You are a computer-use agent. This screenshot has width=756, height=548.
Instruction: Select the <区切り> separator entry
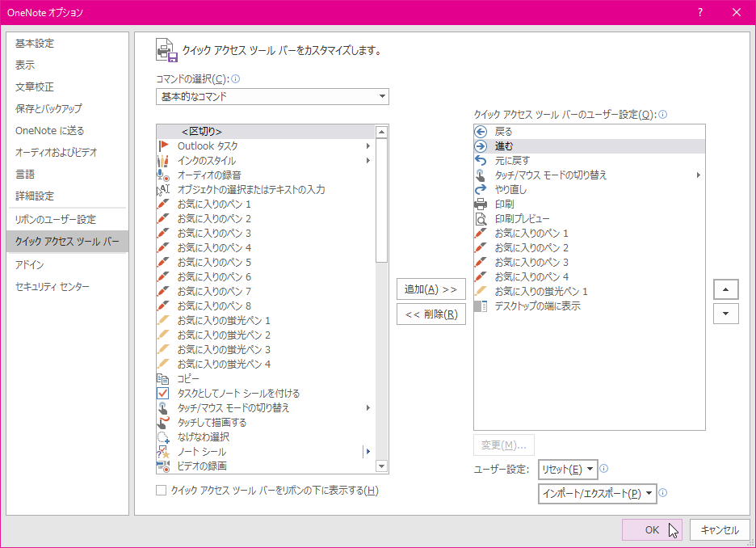coord(266,131)
